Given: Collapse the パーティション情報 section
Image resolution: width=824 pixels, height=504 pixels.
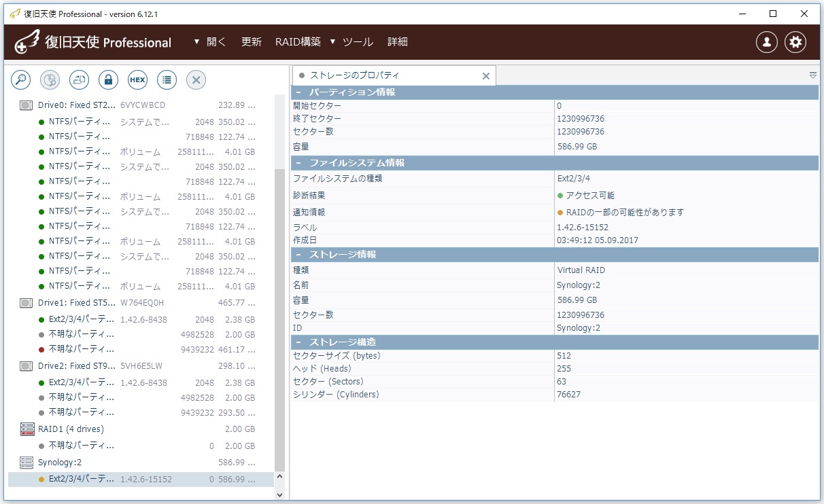Looking at the screenshot, I should point(297,92).
